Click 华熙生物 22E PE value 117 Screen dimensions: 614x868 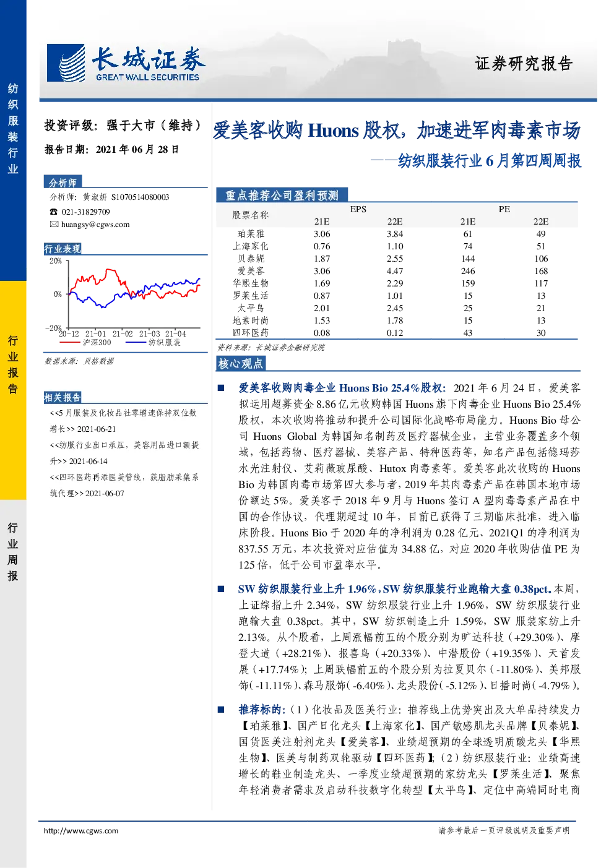[541, 283]
